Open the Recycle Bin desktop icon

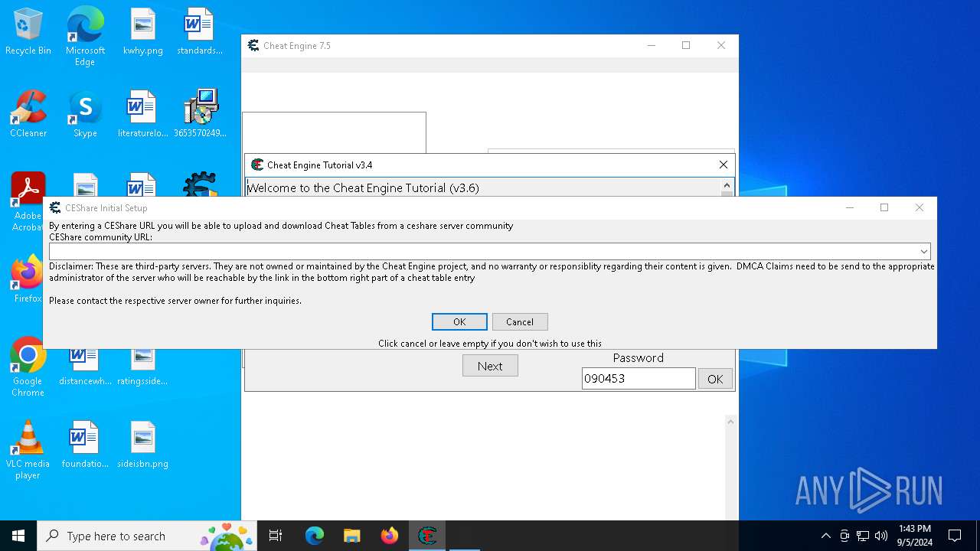point(28,31)
